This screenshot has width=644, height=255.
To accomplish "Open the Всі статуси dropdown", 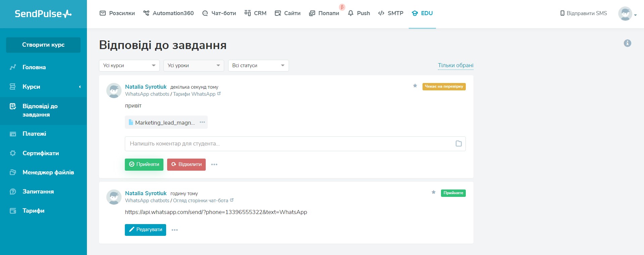I will 258,66.
